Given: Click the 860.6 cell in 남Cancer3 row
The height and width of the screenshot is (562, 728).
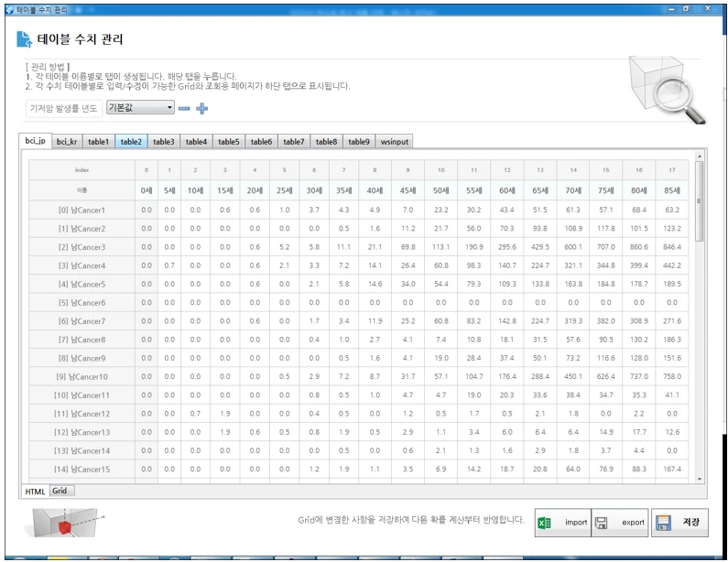Looking at the screenshot, I should click(639, 247).
